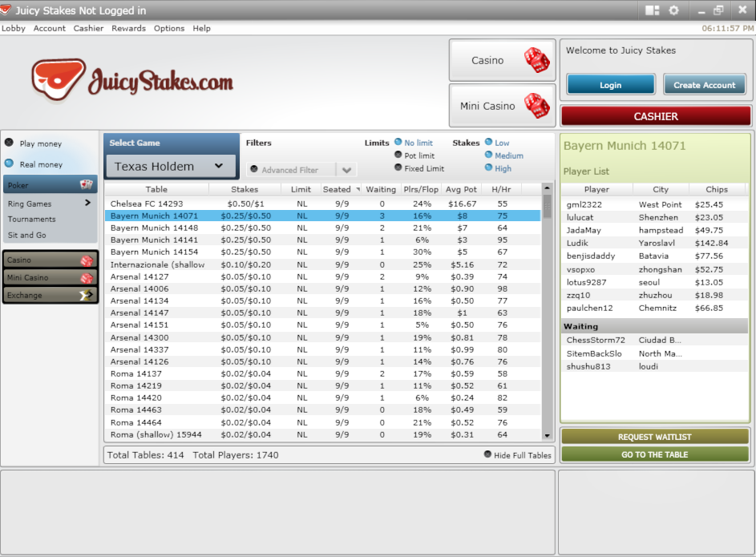Click Seated column sort arrow
Image resolution: width=756 pixels, height=557 pixels.
(358, 189)
